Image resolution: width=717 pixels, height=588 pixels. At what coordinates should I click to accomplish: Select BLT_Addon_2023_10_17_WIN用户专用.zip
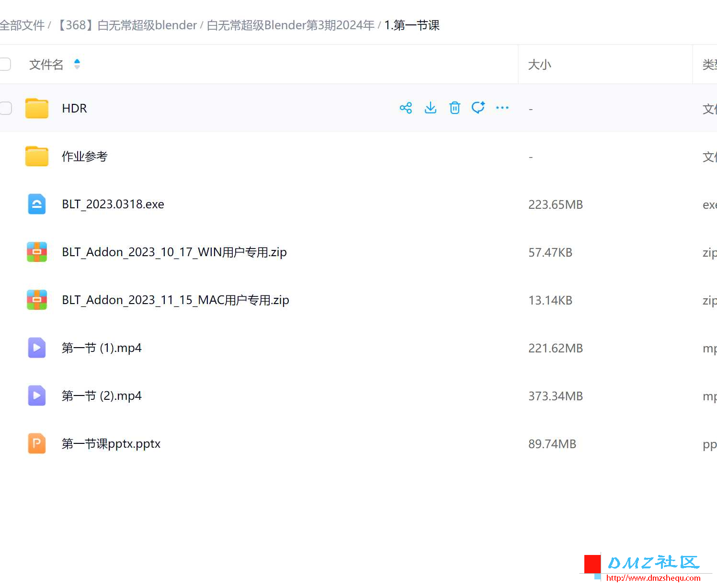click(x=174, y=252)
